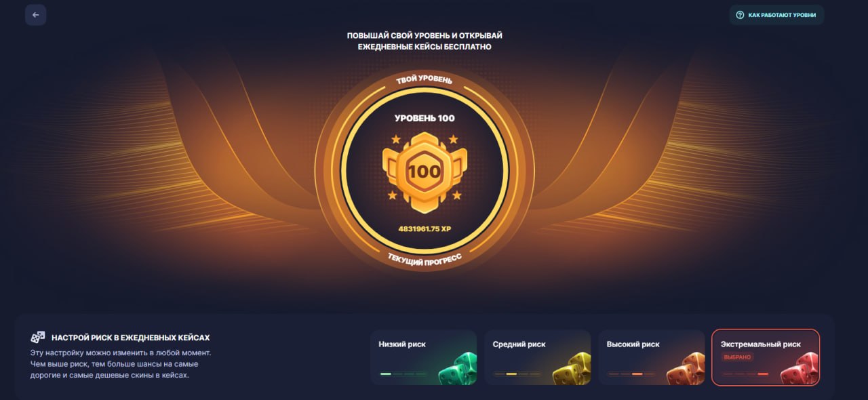The height and width of the screenshot is (400, 868).
Task: Click the question mark help icon
Action: [740, 15]
